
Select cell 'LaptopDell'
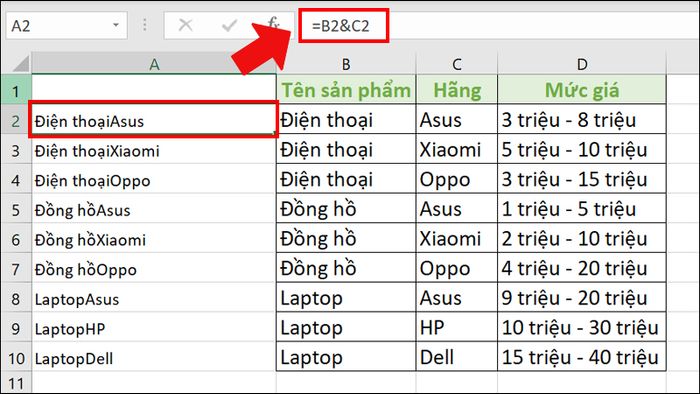point(154,357)
